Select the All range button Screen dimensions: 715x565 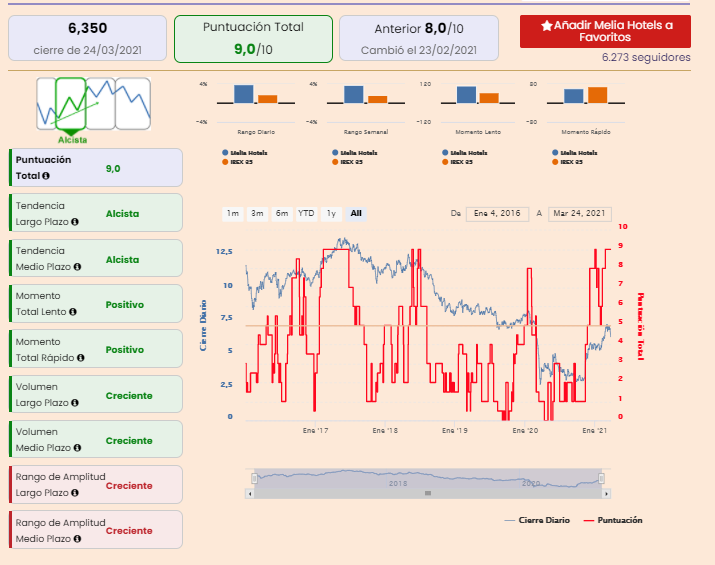coord(356,213)
